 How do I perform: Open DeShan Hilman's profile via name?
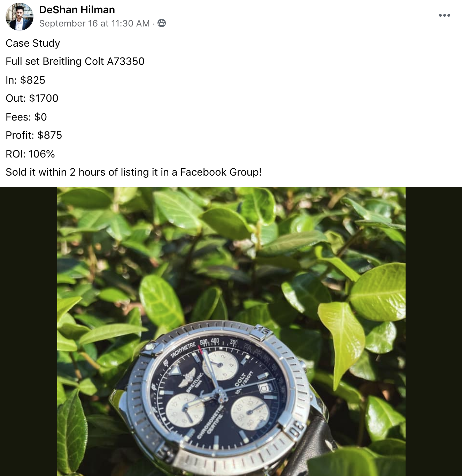pos(77,10)
